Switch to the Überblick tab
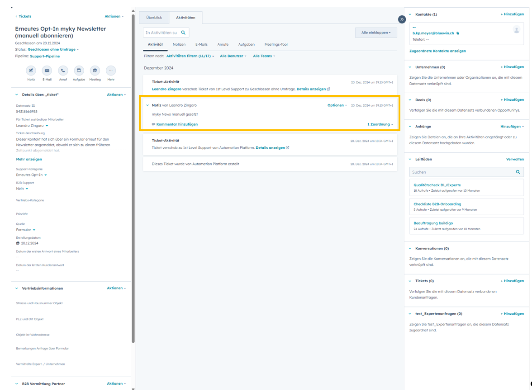 [x=154, y=18]
